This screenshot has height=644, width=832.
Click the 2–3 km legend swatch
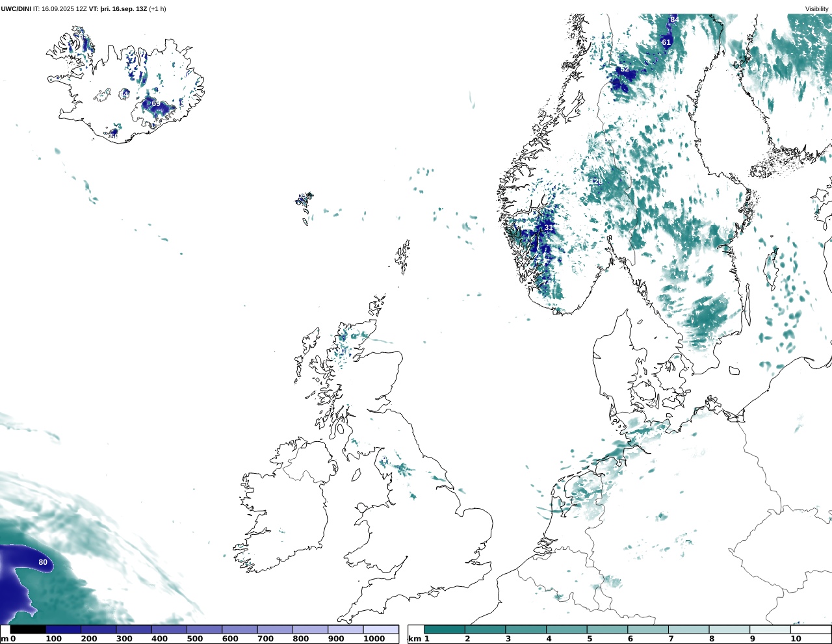[485, 629]
